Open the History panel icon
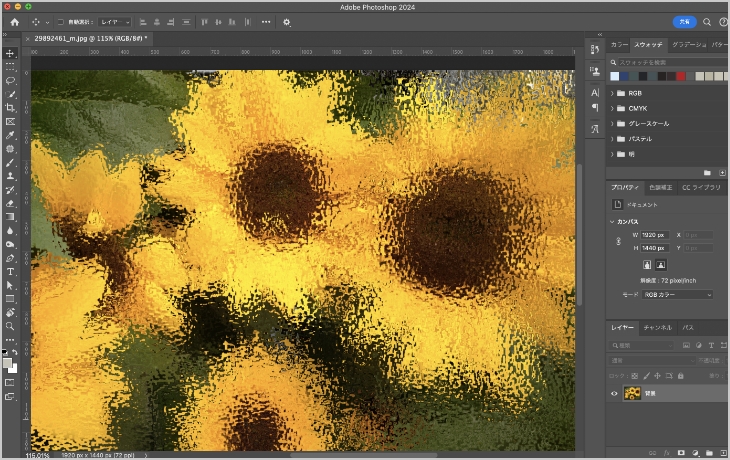This screenshot has height=460, width=730. click(x=595, y=49)
